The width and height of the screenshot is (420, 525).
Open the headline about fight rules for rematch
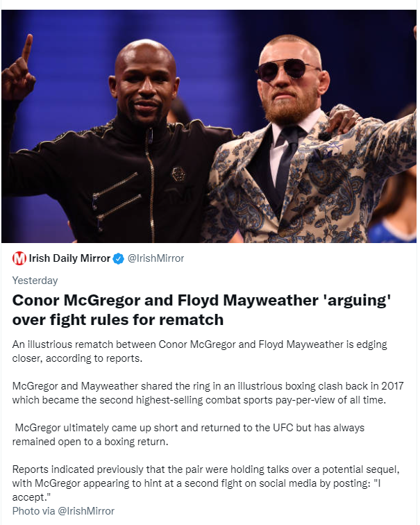click(201, 310)
